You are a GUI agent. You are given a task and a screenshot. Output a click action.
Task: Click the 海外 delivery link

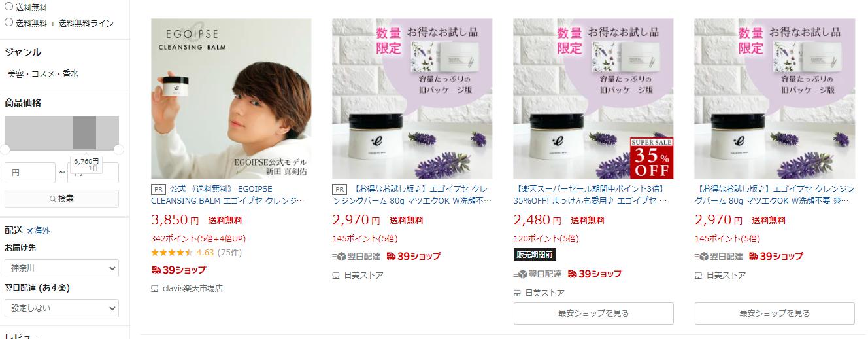click(42, 231)
